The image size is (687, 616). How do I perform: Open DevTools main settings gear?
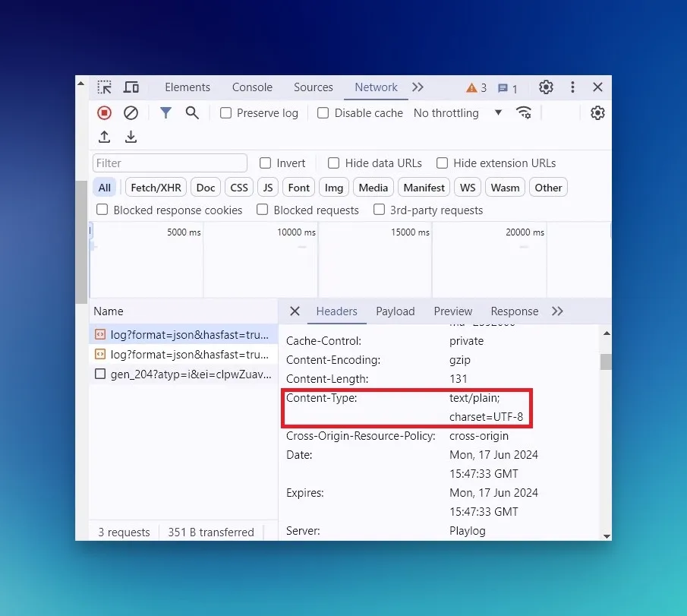pyautogui.click(x=546, y=87)
